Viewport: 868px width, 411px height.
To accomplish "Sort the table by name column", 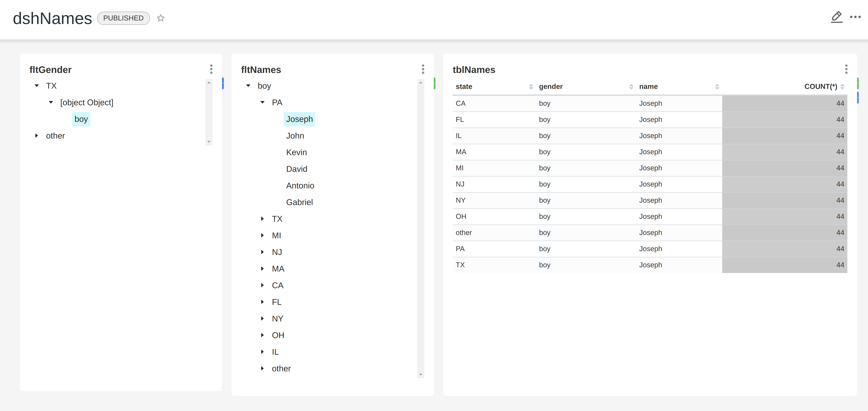I will click(717, 86).
